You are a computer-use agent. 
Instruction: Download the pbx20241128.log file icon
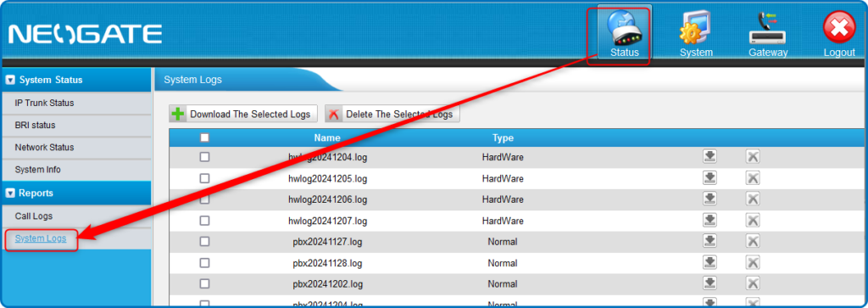709,262
